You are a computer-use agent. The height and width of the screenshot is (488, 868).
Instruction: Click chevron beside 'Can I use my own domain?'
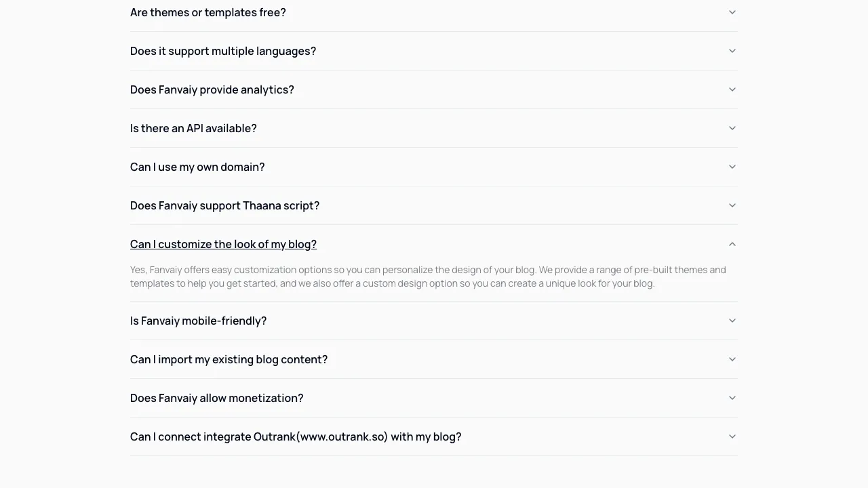[x=732, y=167]
